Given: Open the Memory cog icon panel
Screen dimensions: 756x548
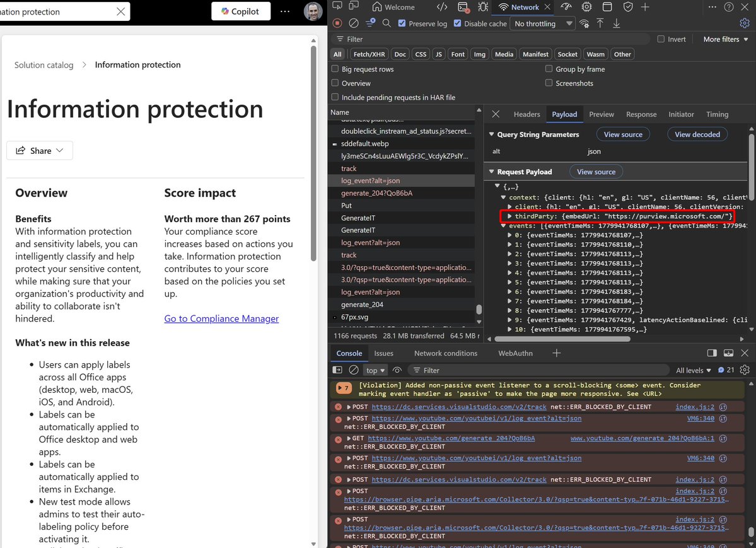Looking at the screenshot, I should 587,7.
